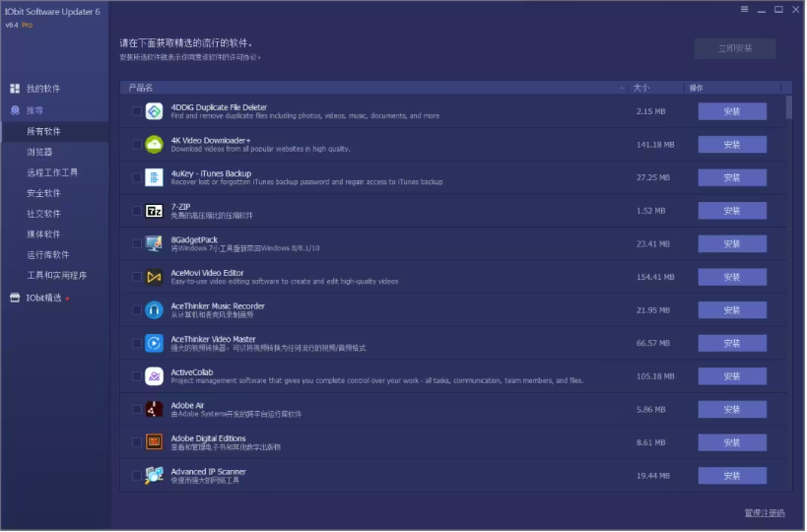Check the 7-ZIP row checkbox
Screen dimensions: 807x532
[x=137, y=211]
